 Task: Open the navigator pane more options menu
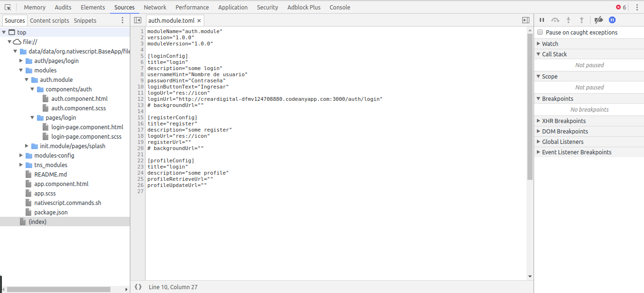(x=123, y=20)
